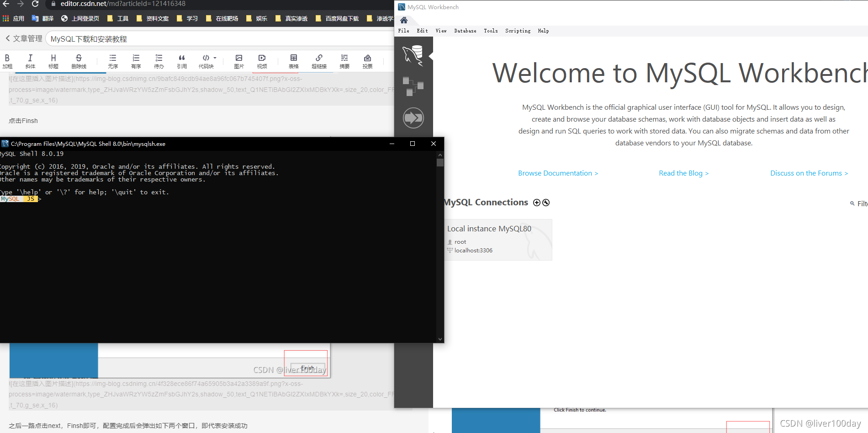The height and width of the screenshot is (433, 868).
Task: Click the article title input field
Action: [219, 39]
